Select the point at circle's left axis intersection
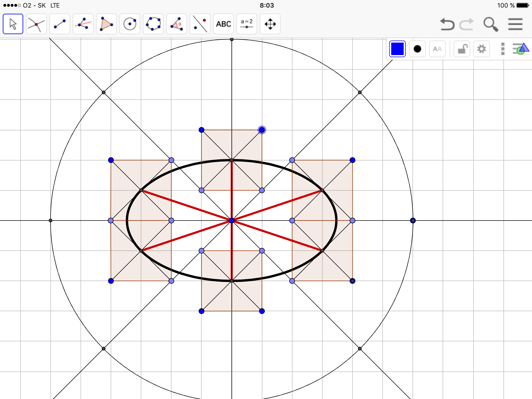The height and width of the screenshot is (399, 532). click(x=51, y=221)
